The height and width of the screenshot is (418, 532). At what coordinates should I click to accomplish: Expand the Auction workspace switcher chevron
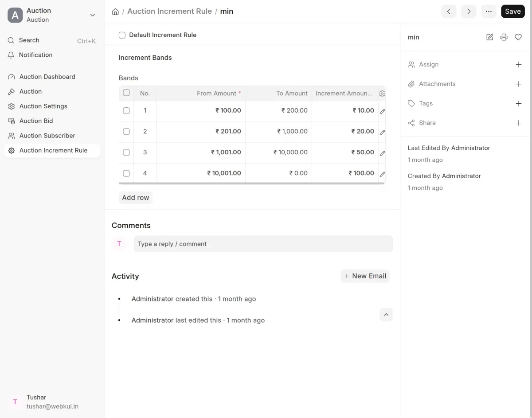click(x=93, y=15)
